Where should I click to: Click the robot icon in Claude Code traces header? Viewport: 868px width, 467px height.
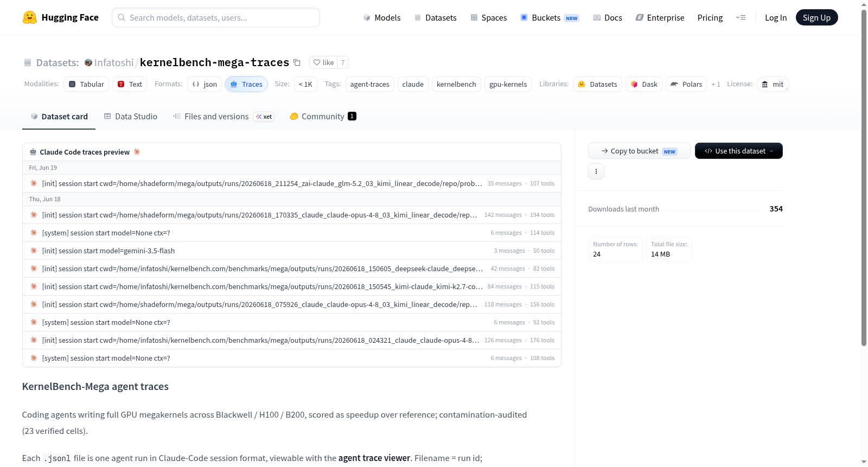(x=33, y=152)
